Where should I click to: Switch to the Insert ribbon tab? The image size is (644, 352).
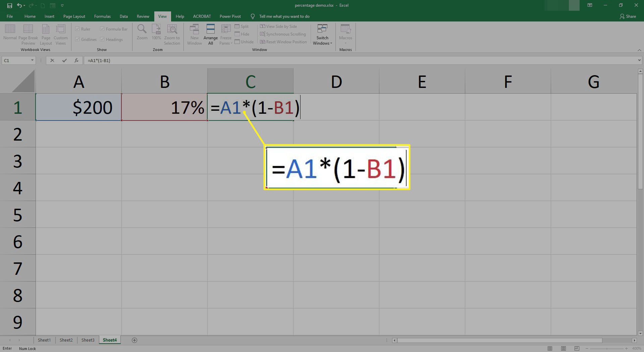tap(49, 16)
